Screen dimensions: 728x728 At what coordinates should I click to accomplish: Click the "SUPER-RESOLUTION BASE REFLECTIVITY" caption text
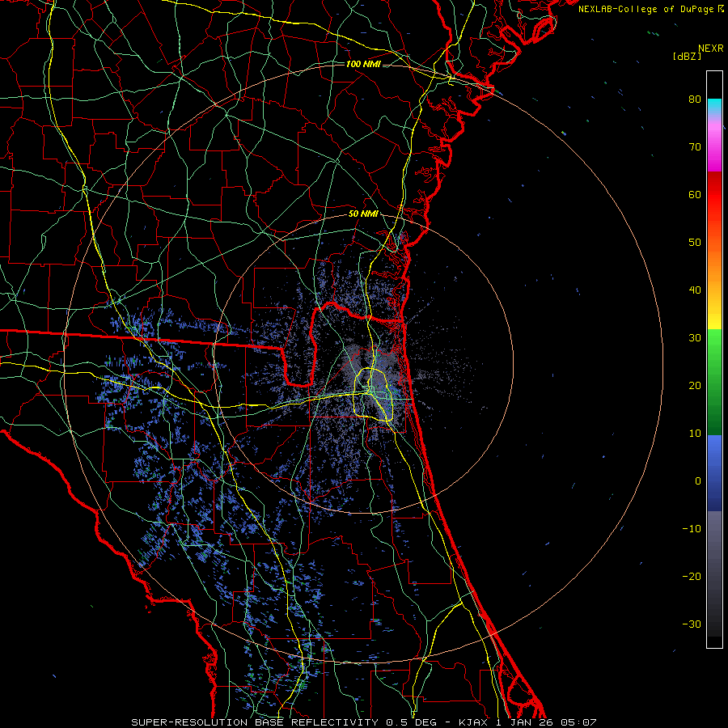(255, 722)
